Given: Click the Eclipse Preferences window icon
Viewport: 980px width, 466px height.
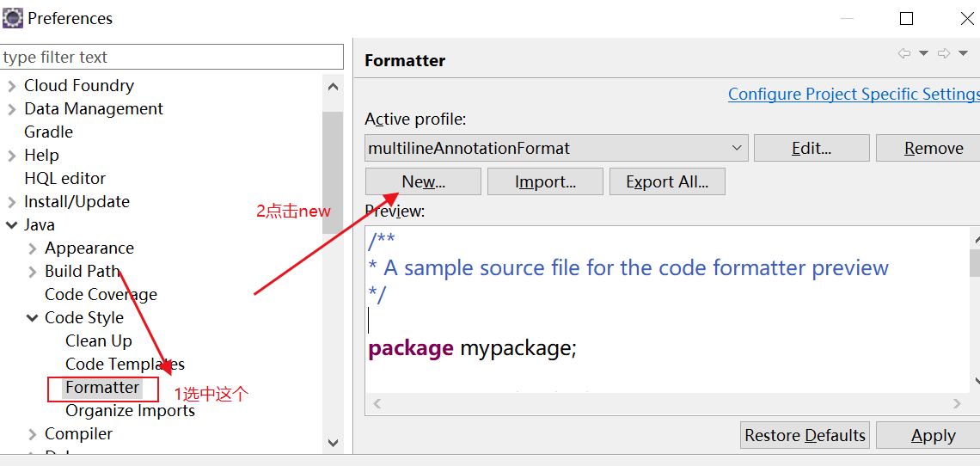Looking at the screenshot, I should click(x=13, y=17).
